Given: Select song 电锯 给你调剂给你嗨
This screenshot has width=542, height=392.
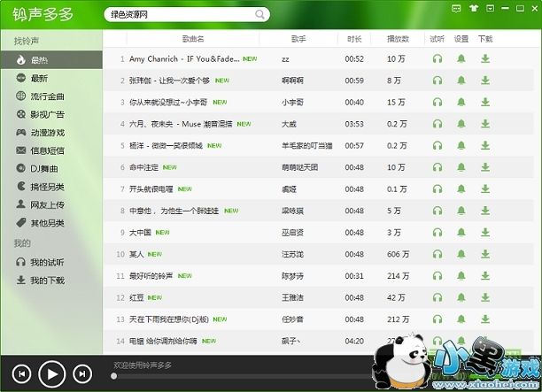Looking at the screenshot, I should point(163,341).
